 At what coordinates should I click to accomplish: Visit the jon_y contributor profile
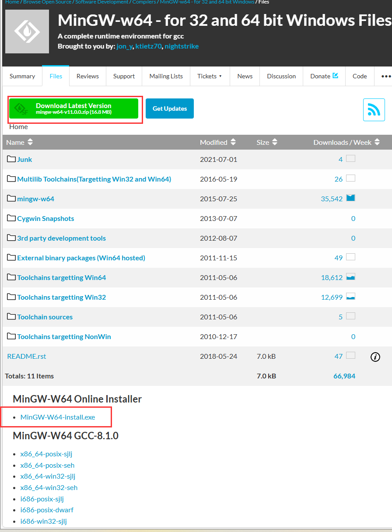click(125, 46)
